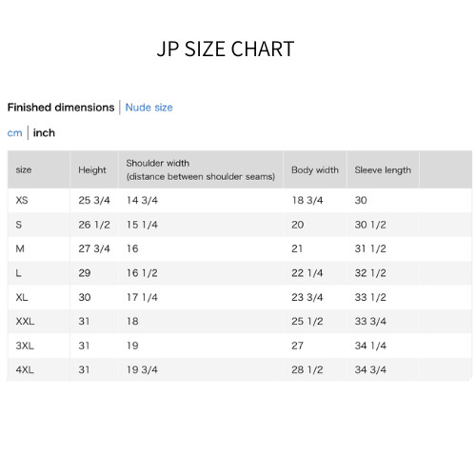476x476 pixels.
Task: Click the JP SIZE CHART title
Action: (x=226, y=50)
